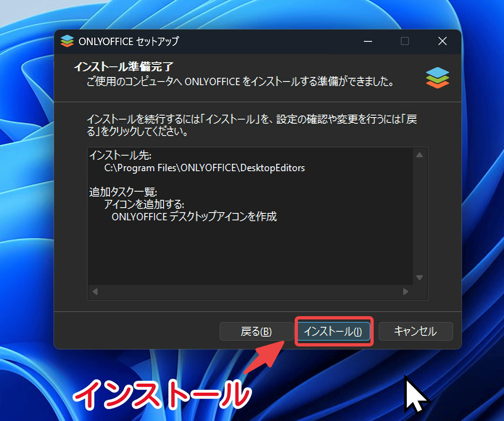Close the ONLYOFFICE setup window
The width and height of the screenshot is (504, 421).
[443, 41]
